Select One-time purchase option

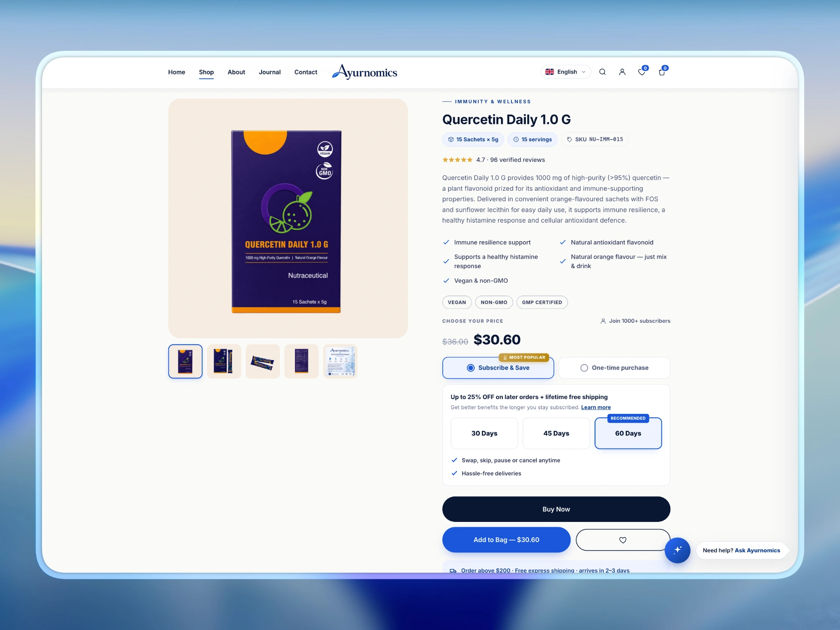coord(614,368)
